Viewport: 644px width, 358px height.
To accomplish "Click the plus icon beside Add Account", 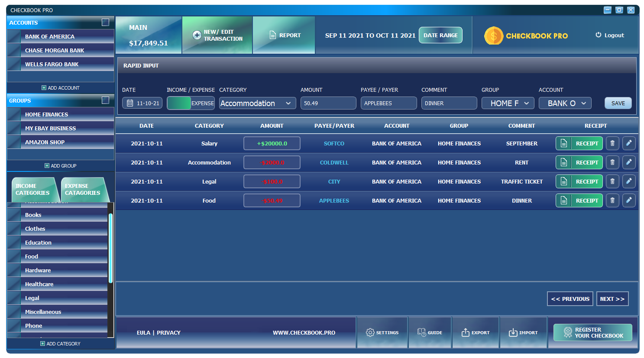I will tap(44, 88).
